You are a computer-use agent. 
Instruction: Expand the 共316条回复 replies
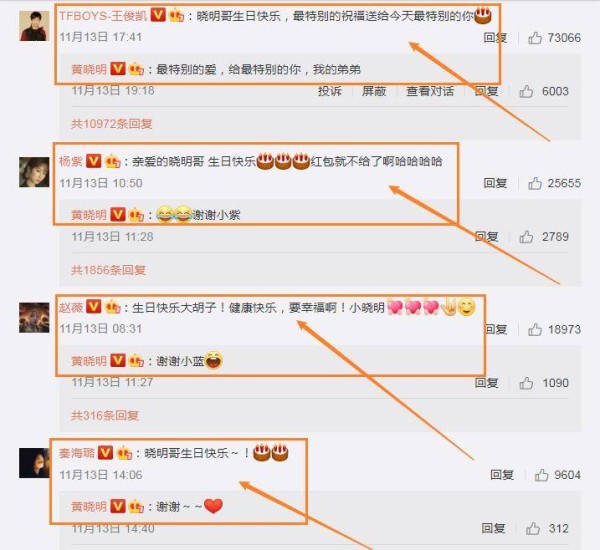tap(105, 415)
